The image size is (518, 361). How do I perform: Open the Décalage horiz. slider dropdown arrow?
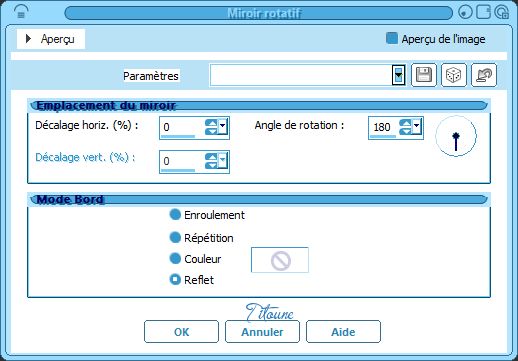click(223, 127)
